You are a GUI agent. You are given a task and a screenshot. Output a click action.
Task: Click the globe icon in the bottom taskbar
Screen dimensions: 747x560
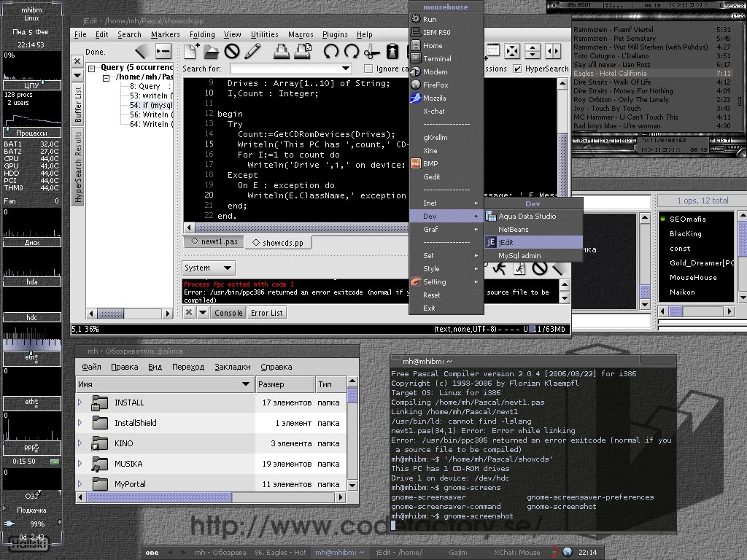tap(567, 552)
